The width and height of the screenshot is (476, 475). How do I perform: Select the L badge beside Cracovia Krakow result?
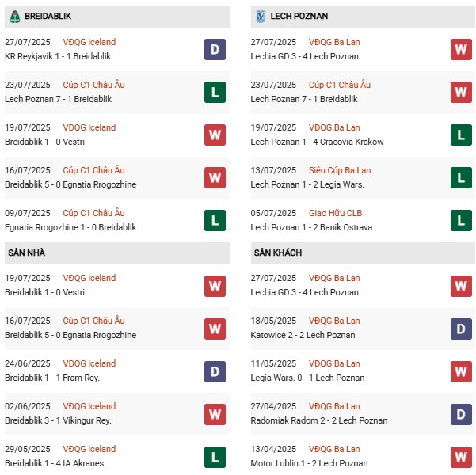(460, 135)
